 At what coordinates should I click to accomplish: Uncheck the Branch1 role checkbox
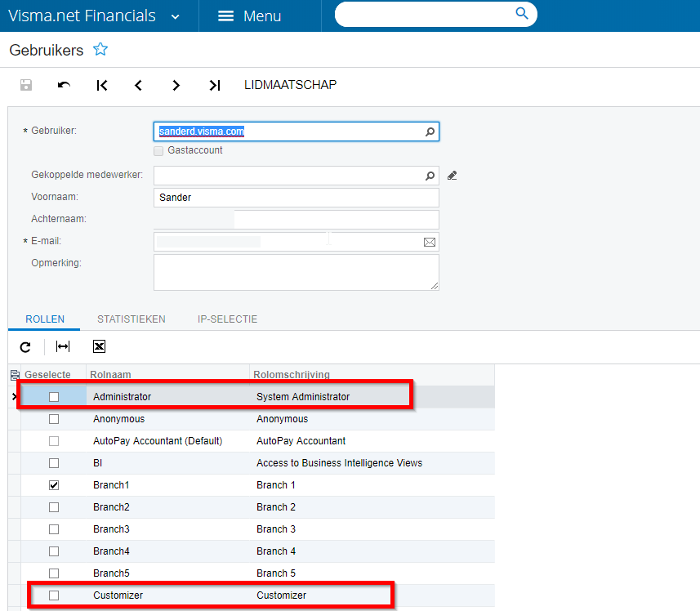(54, 485)
